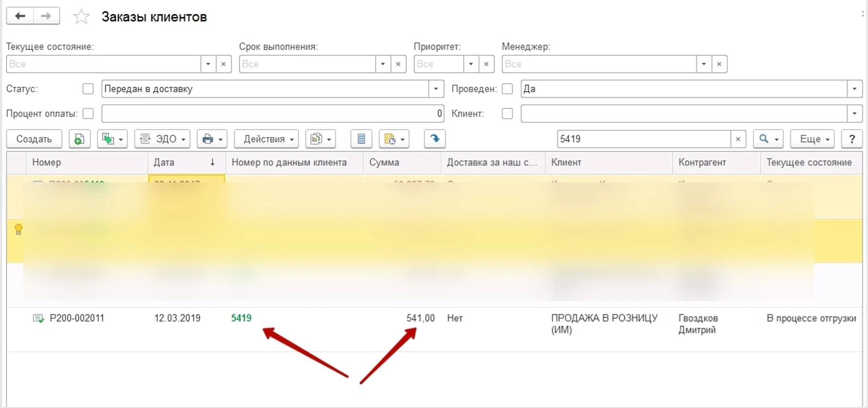This screenshot has width=868, height=408.
Task: Click the magnifier search icon button
Action: pyautogui.click(x=767, y=139)
